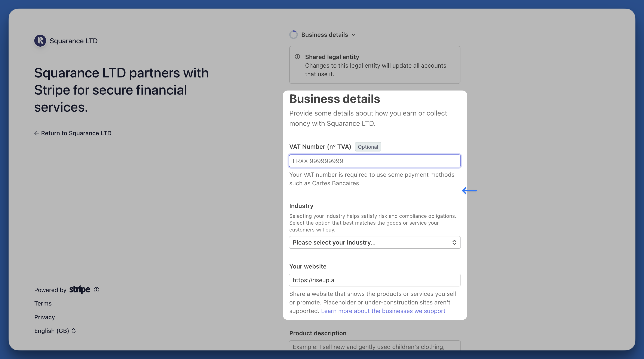Click the Your website label

pyautogui.click(x=307, y=266)
